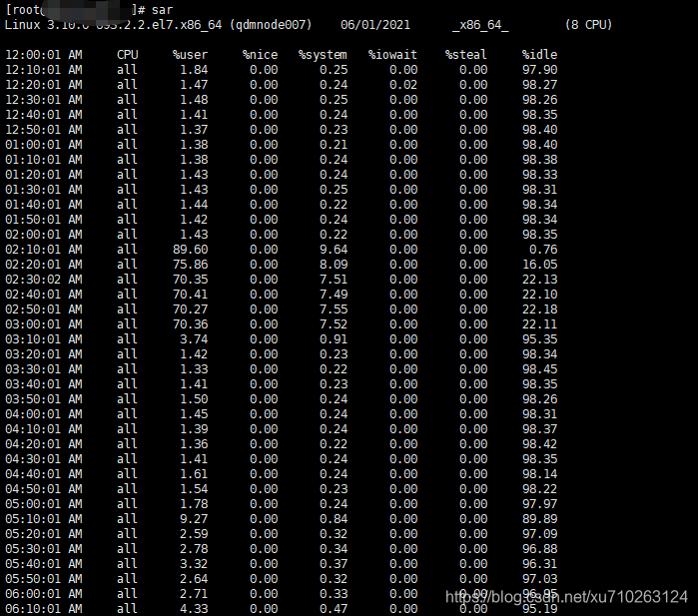Click the %user value 89.60
The height and width of the screenshot is (616, 698).
pos(190,250)
